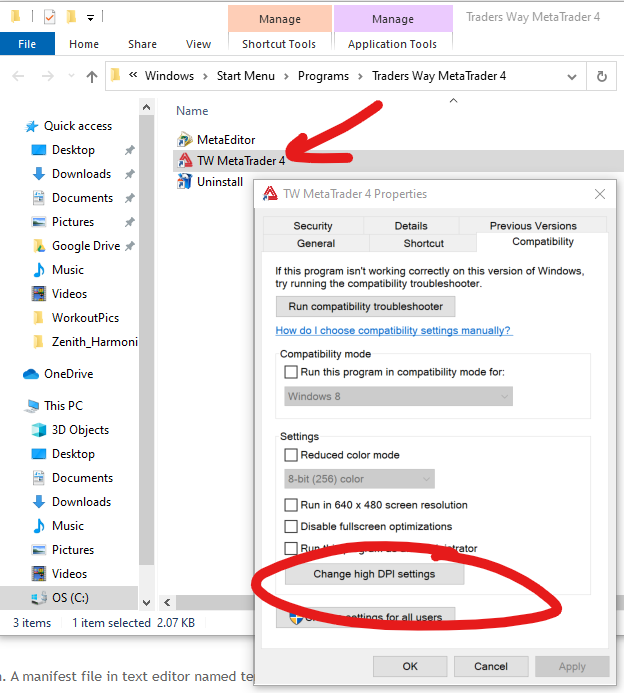Switch to the Details tab
The height and width of the screenshot is (693, 624).
click(x=411, y=226)
